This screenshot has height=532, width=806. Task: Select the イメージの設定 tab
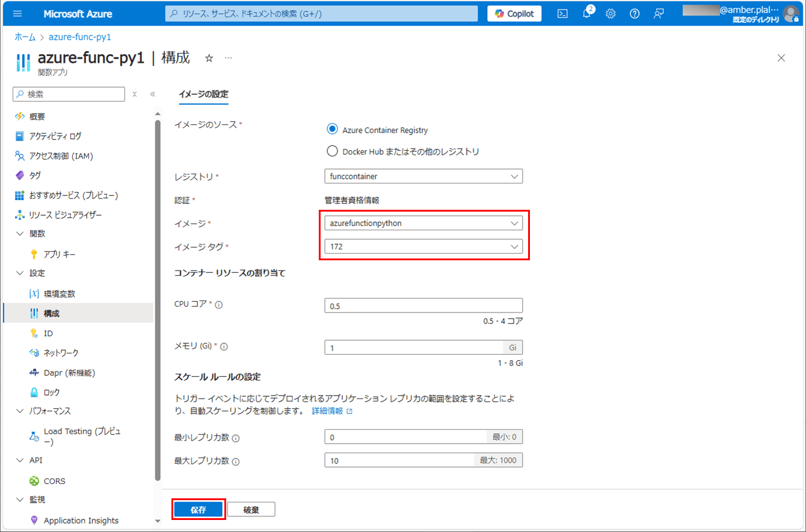pos(203,94)
